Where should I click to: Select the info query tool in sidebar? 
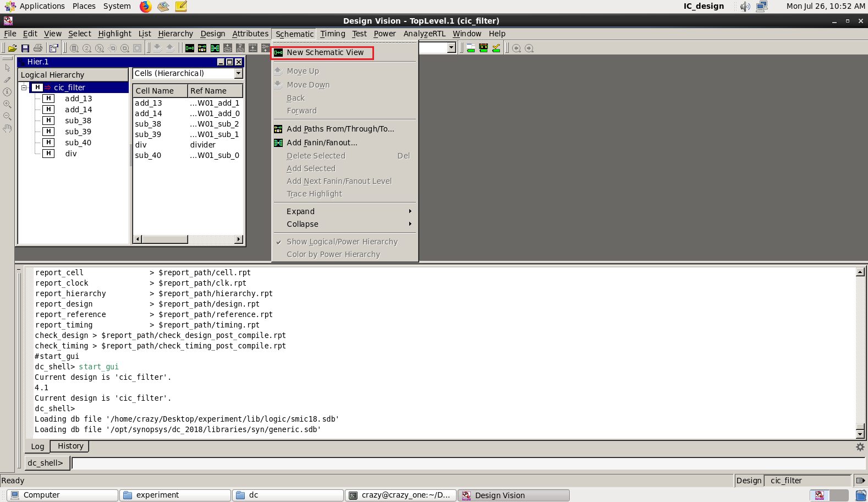pos(7,92)
